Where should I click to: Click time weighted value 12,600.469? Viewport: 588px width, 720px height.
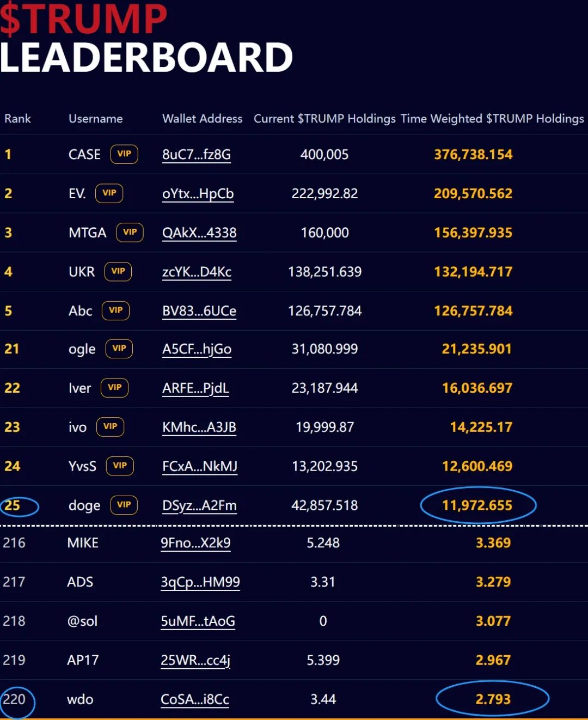click(477, 466)
